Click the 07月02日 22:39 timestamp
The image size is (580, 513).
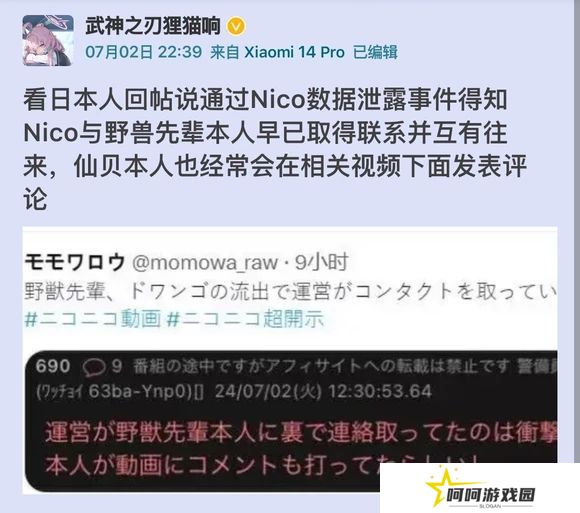tap(144, 52)
